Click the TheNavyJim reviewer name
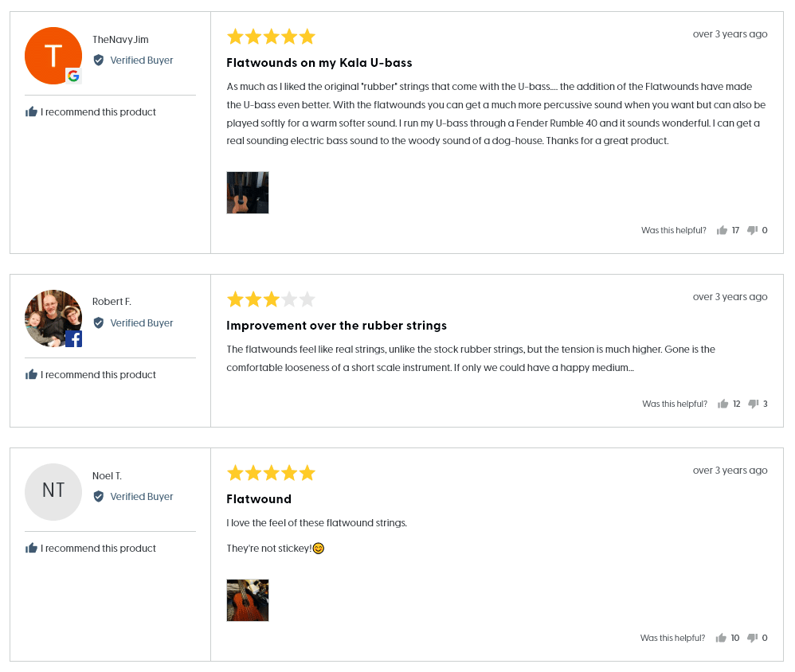Screen dimensions: 795x672 click(x=120, y=40)
